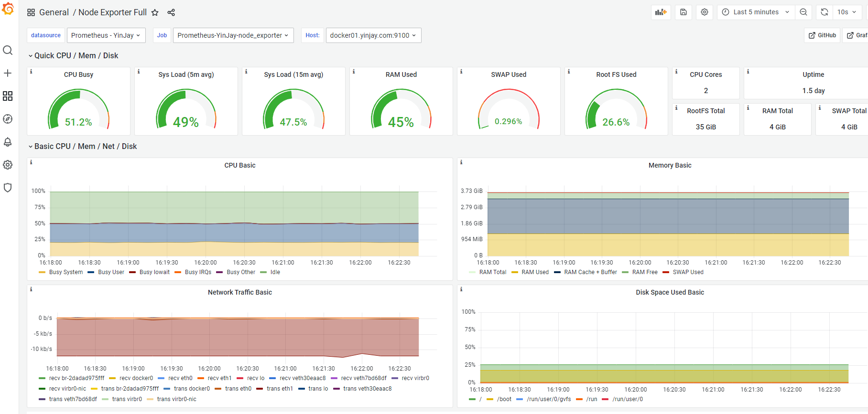The image size is (868, 414).
Task: Star the Node Exporter Full dashboard
Action: pyautogui.click(x=155, y=12)
